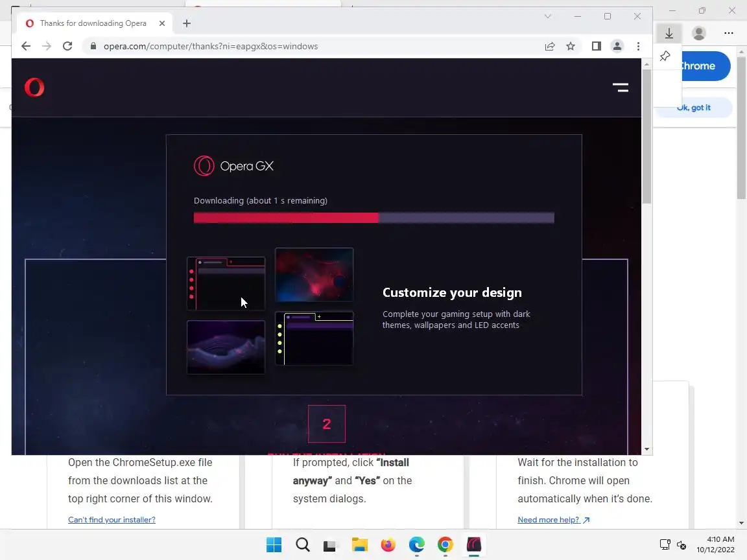Click the Opera page vertical scrollbar
Viewport: 747px width, 560px height.
click(x=646, y=137)
